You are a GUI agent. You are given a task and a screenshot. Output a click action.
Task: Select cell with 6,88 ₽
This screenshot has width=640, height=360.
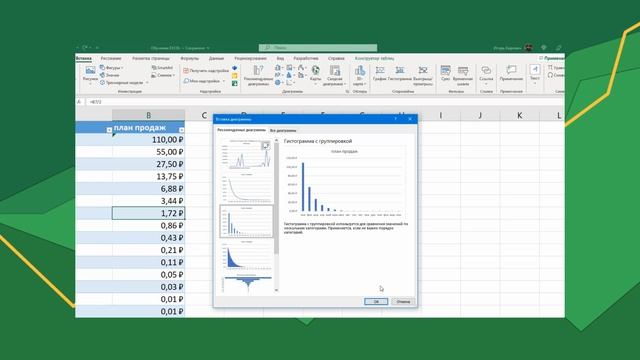coord(149,189)
